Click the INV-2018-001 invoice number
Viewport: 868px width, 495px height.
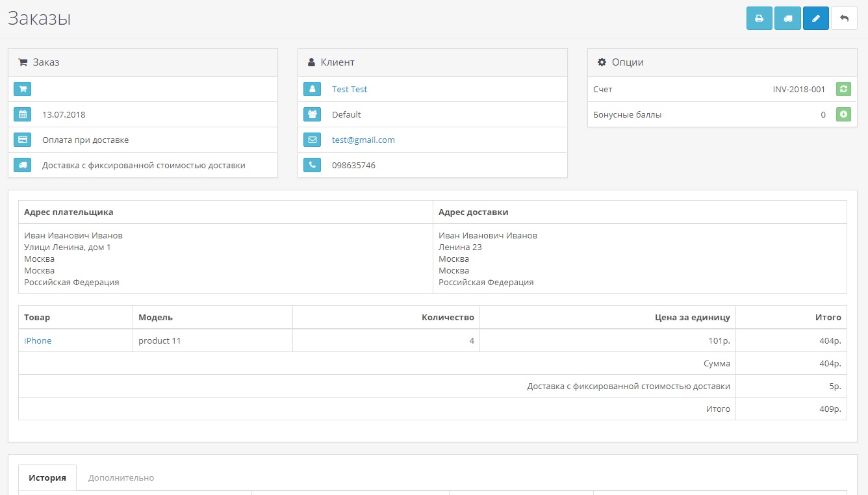click(798, 89)
